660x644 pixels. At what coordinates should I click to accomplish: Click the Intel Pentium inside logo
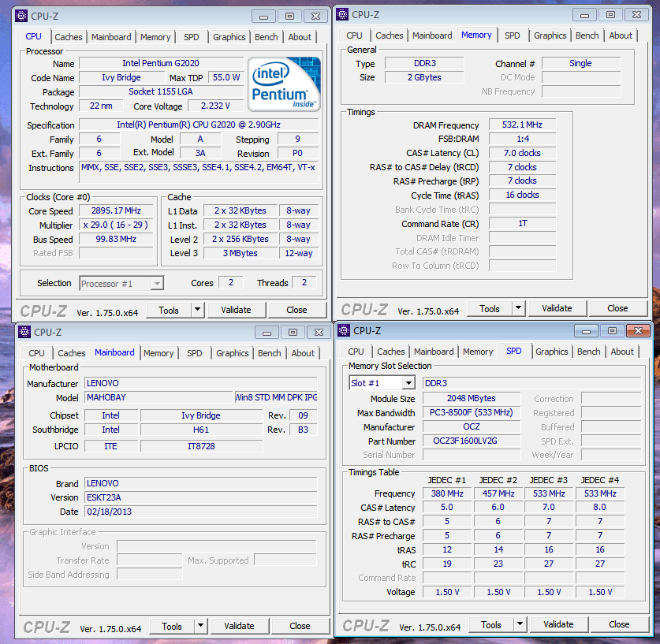(285, 84)
